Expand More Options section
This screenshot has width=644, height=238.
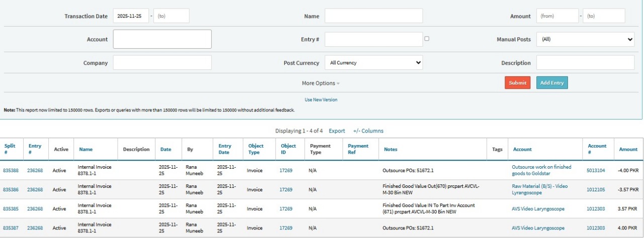(x=320, y=83)
